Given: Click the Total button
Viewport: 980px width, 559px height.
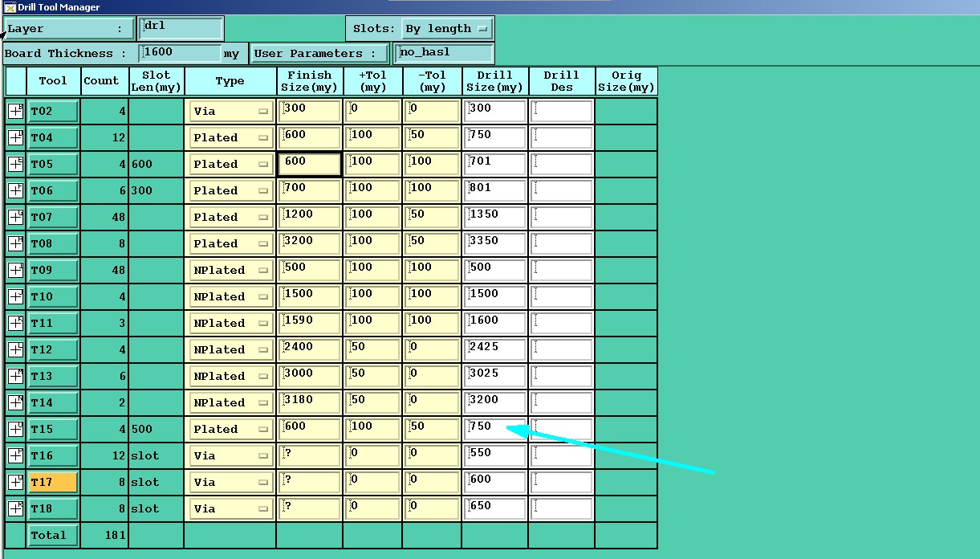Looking at the screenshot, I should [53, 535].
